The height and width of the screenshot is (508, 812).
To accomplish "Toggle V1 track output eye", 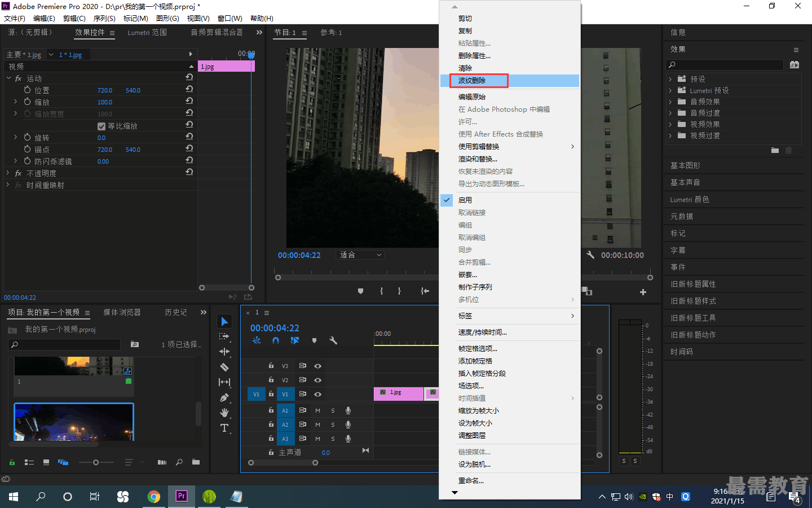I will click(x=317, y=394).
